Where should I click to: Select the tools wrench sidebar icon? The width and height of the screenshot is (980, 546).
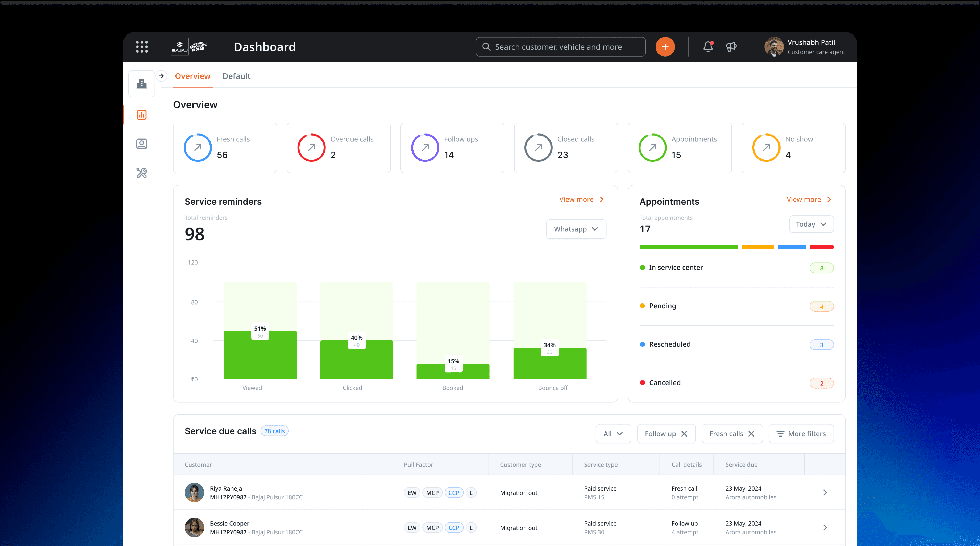142,173
